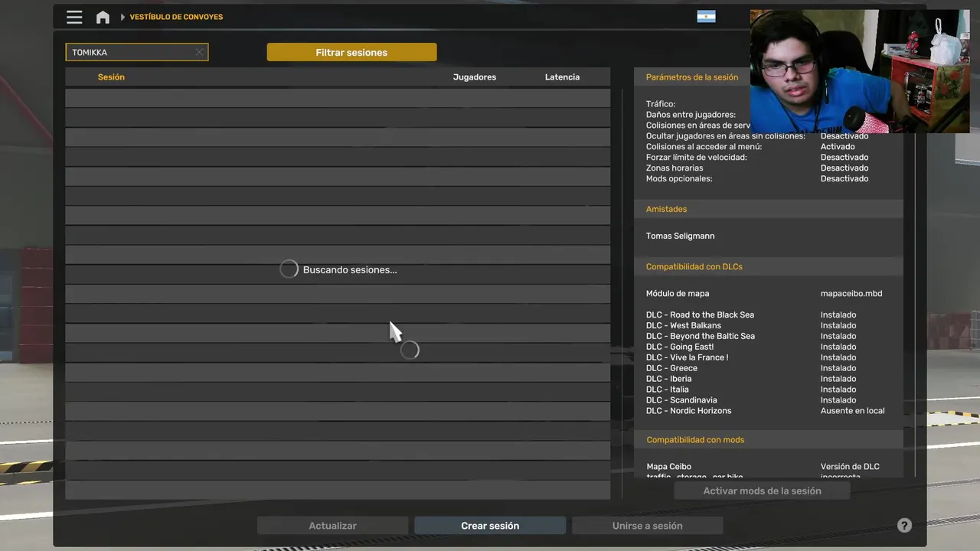Click the Argentina flag icon

click(706, 17)
